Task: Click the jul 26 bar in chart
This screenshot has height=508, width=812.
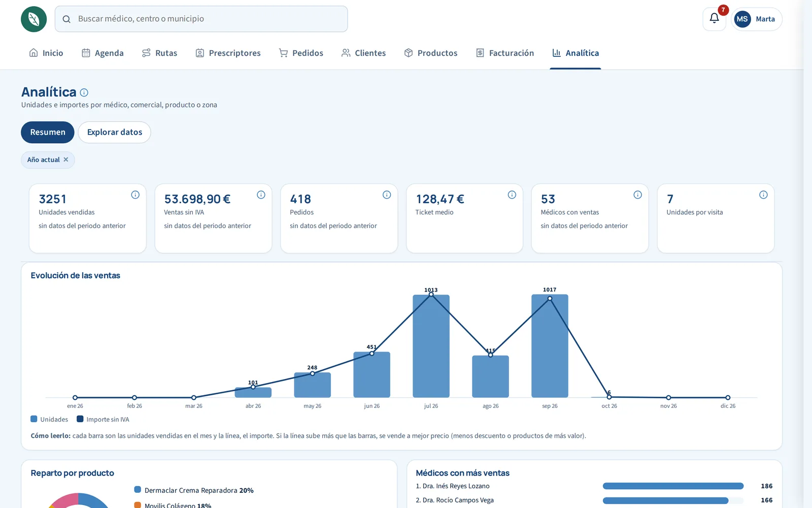Action: [431, 346]
